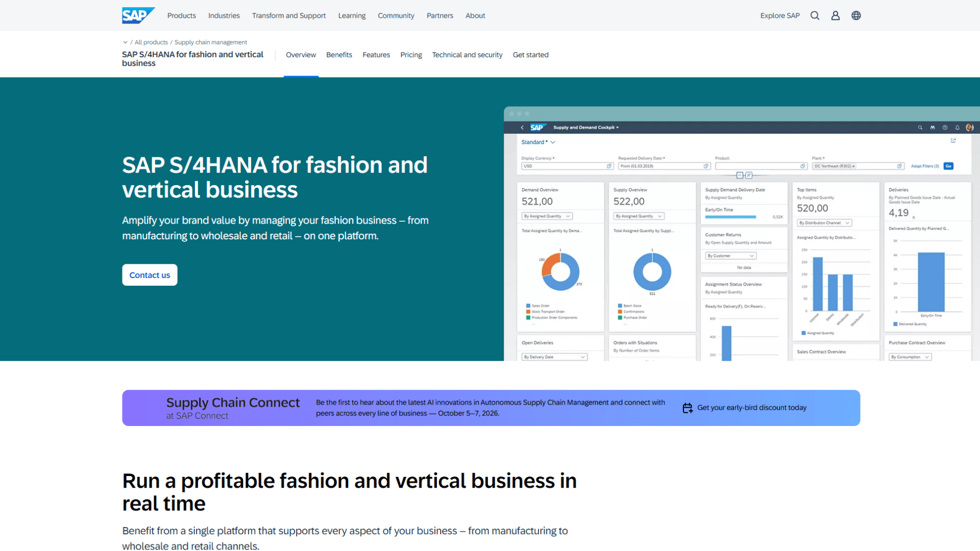The height and width of the screenshot is (551, 980).
Task: Click share icon next to Standard view
Action: (953, 140)
